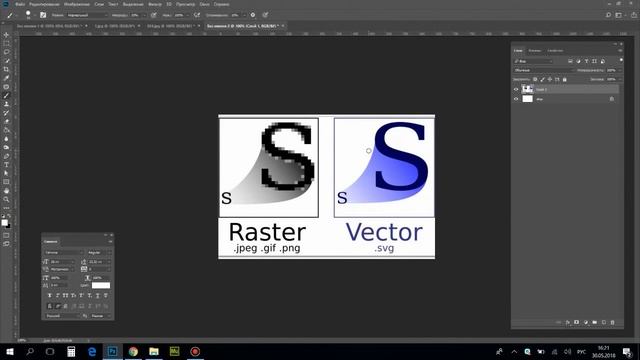
Task: Select the Rectangular Marquee tool
Action: coord(6,44)
